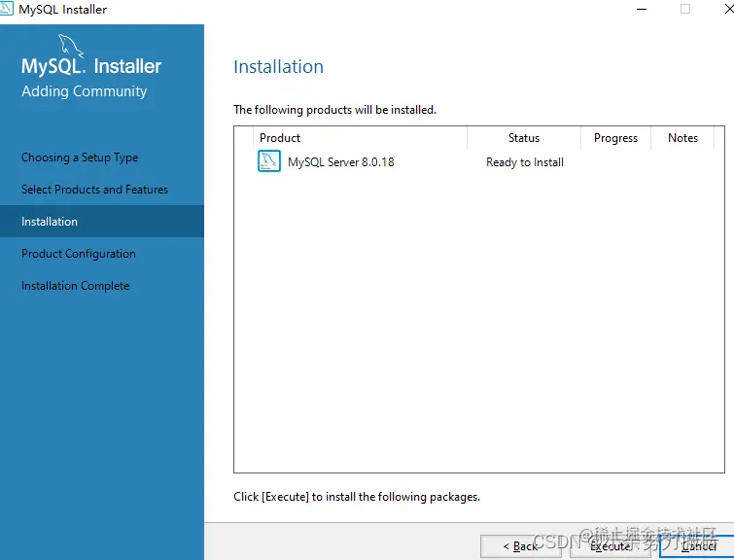The width and height of the screenshot is (734, 560).
Task: Click the Ready to Install status cell
Action: 525,162
